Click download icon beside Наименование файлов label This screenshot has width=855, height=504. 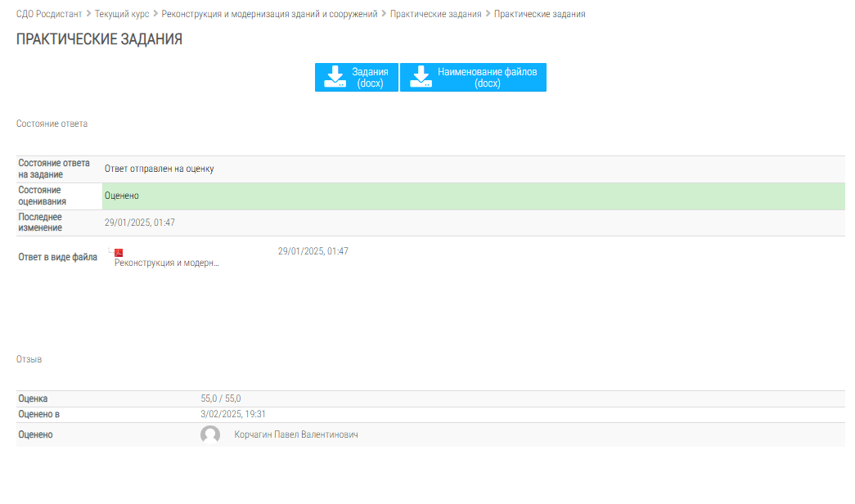pos(421,77)
